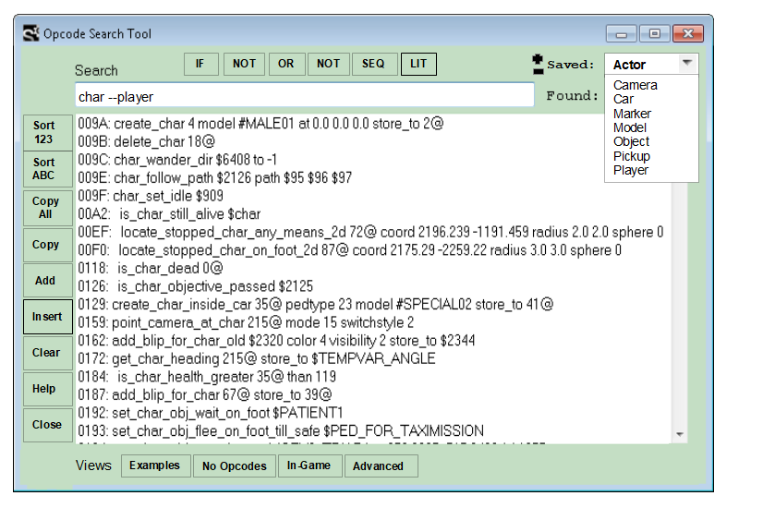Choose Camera from the saved searches
Image resolution: width=763 pixels, height=532 pixels.
pos(635,84)
